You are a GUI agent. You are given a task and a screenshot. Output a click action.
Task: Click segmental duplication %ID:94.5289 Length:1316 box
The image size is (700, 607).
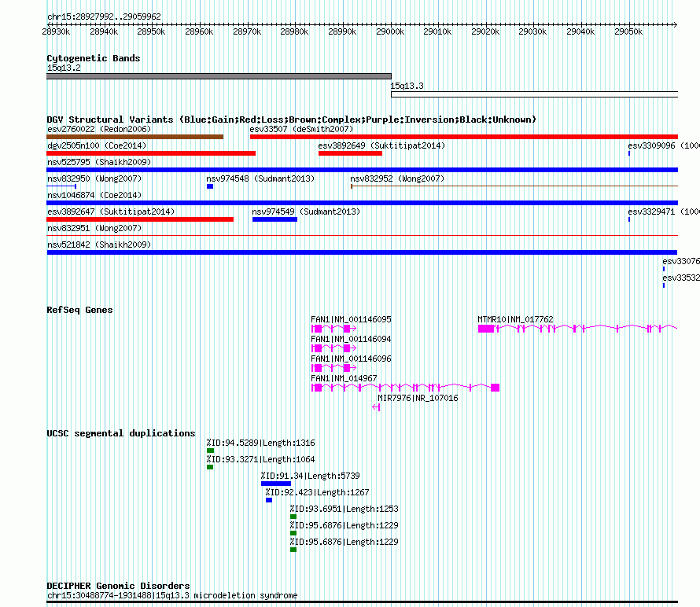pyautogui.click(x=210, y=451)
